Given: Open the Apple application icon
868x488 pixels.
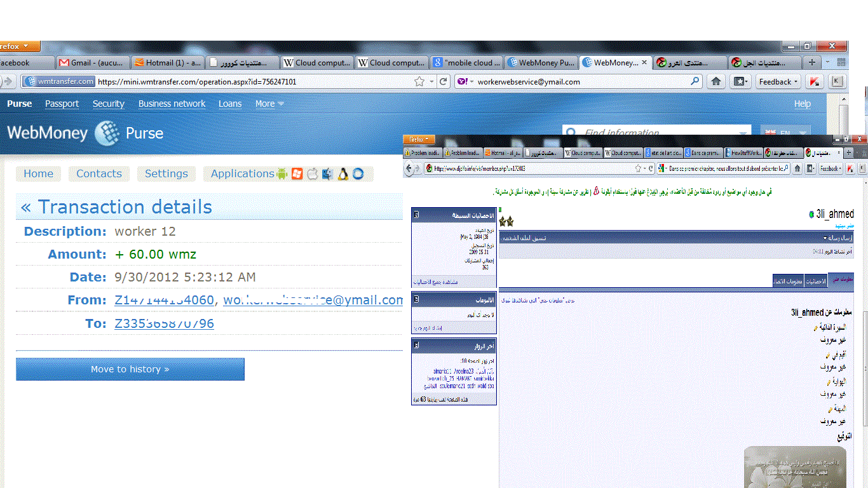Looking at the screenshot, I should [313, 173].
